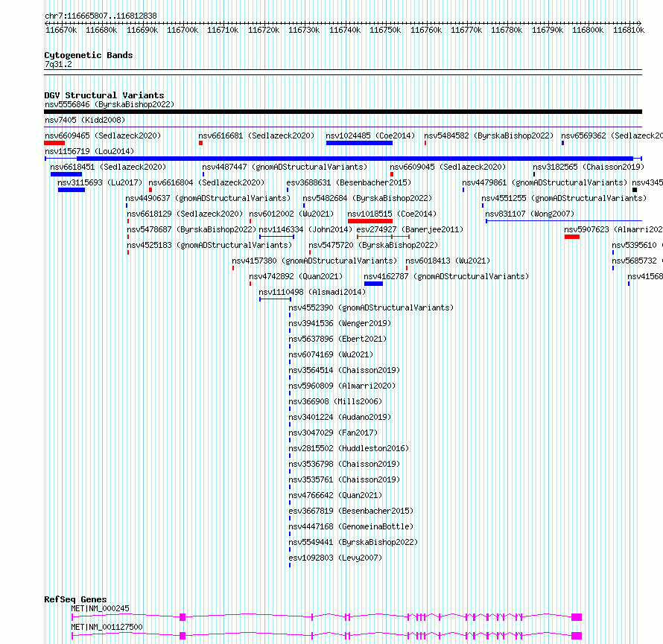Open the nsv1156719 (Lou2014) label
663x644 pixels.
(x=89, y=151)
